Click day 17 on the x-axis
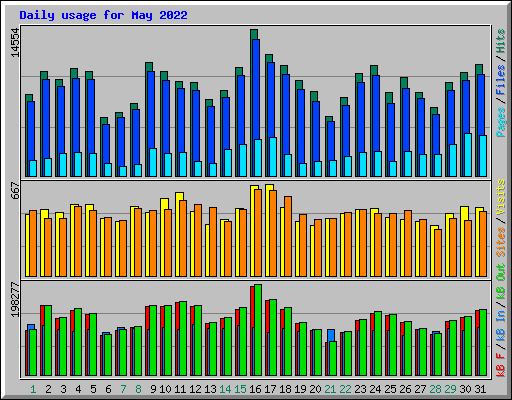 [x=270, y=389]
